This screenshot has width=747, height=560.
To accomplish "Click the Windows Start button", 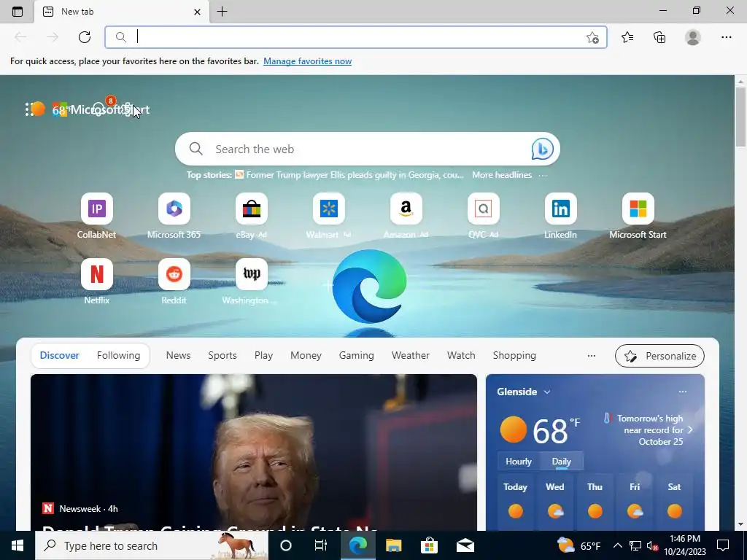I will pyautogui.click(x=18, y=545).
